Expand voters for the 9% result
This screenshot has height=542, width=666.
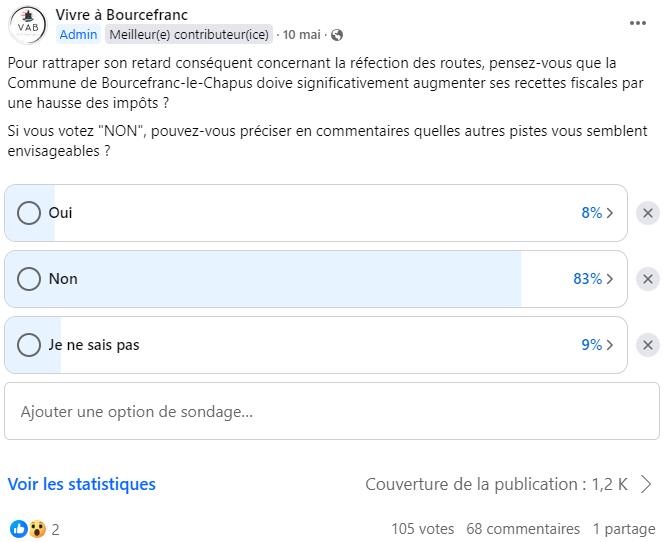597,345
